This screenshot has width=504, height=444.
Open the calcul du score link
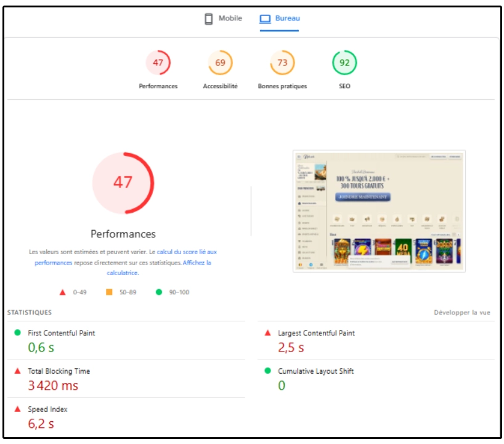click(186, 252)
